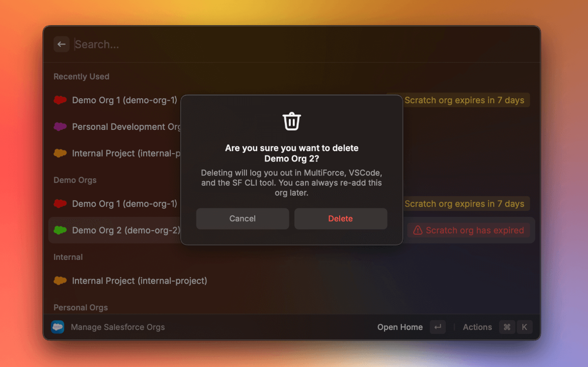Select Demo Org 1 under Demo Orgs

tap(124, 204)
